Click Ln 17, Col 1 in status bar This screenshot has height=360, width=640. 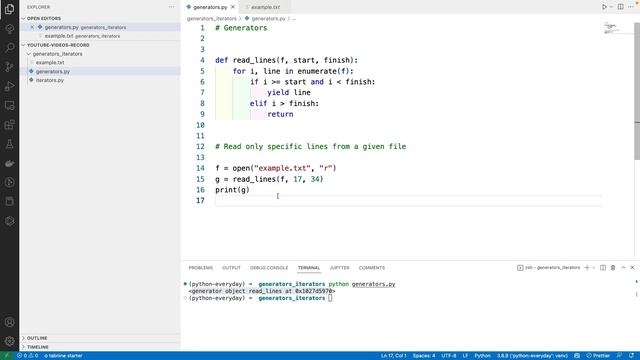point(393,356)
